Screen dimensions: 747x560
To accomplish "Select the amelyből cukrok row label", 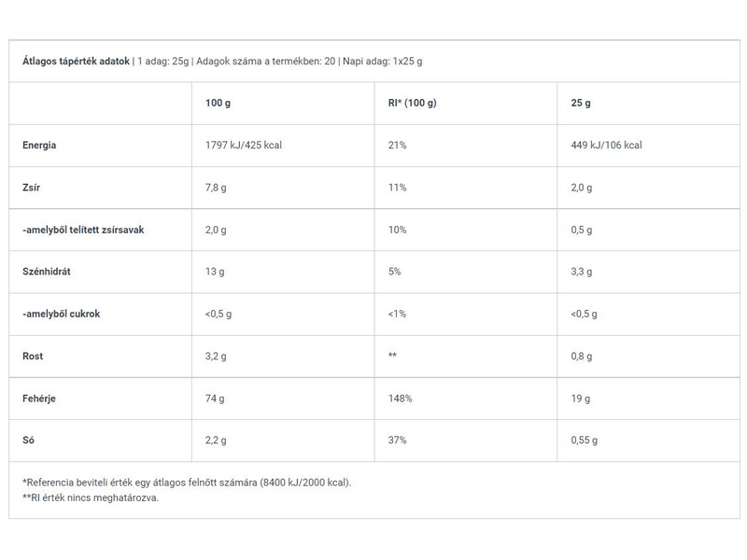I will pos(61,314).
